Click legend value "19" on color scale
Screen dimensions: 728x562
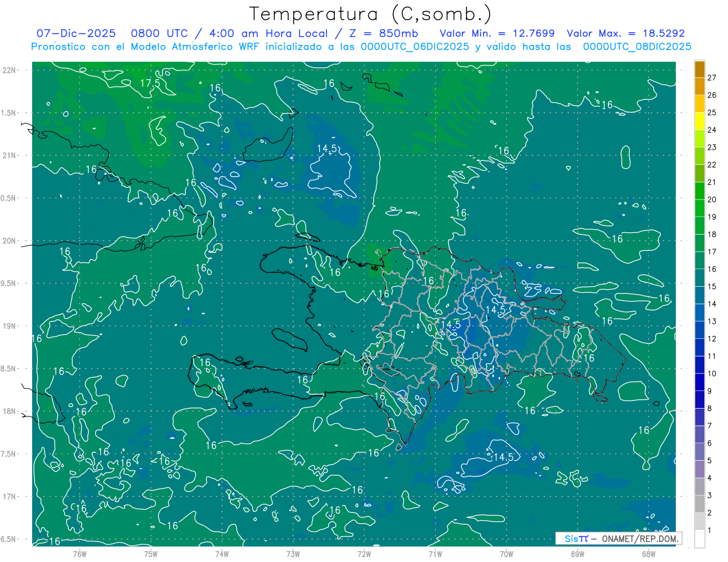[x=712, y=217]
